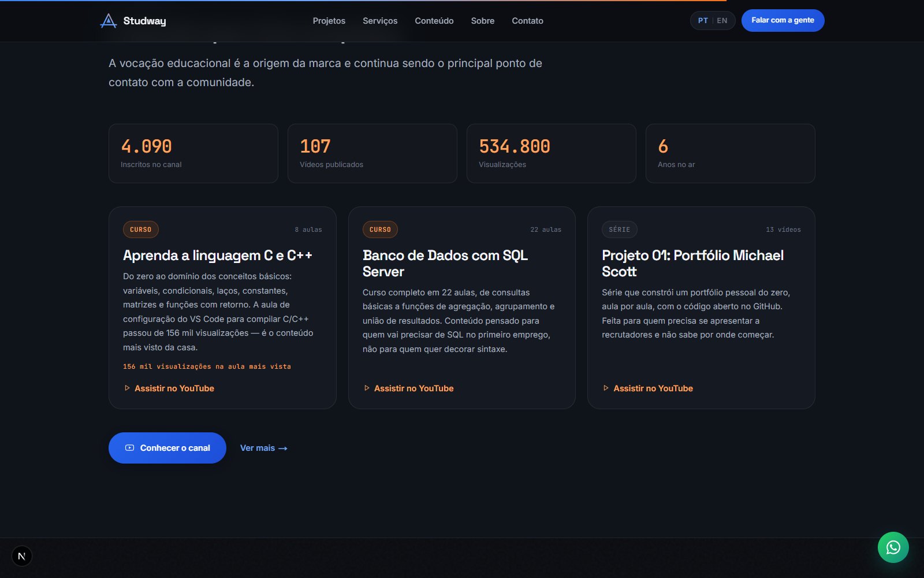Click the 6 Anos no ar stat

[x=731, y=153]
